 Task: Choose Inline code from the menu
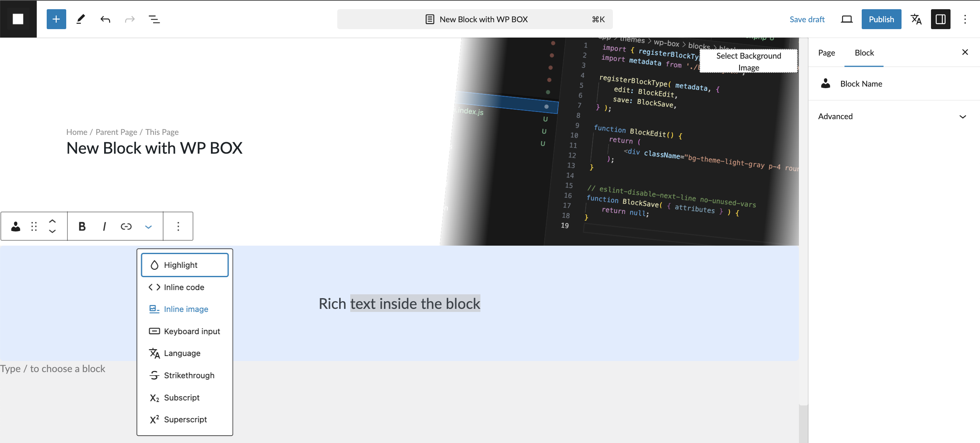click(x=185, y=287)
